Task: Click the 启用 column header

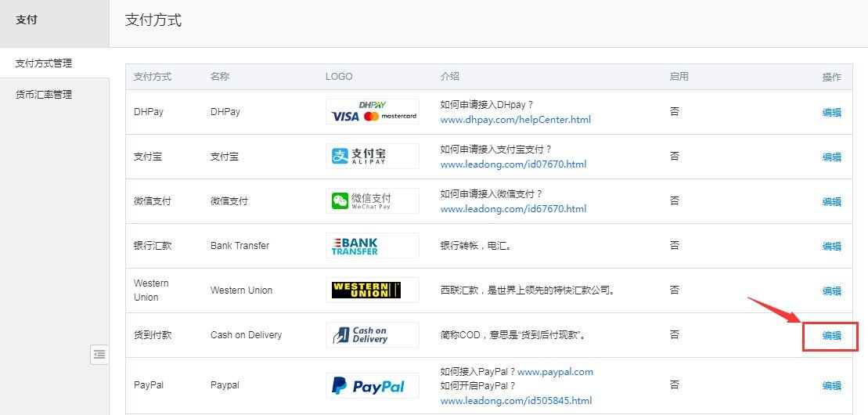Action: pos(679,77)
